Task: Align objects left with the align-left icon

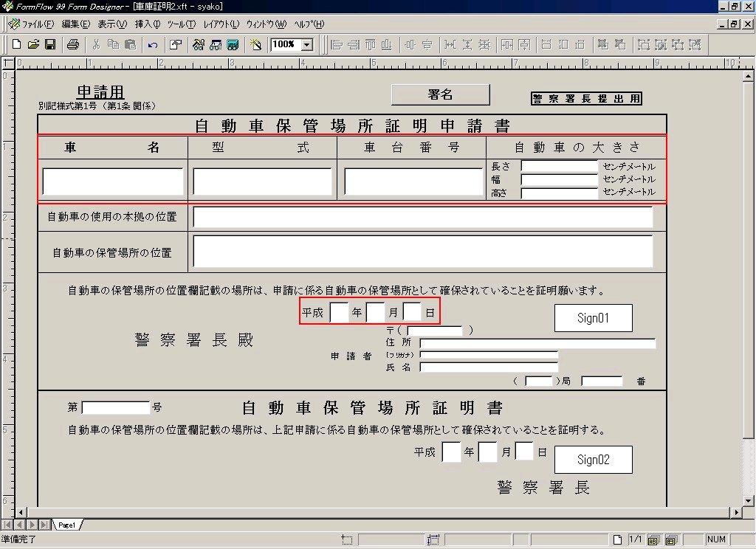Action: click(337, 45)
